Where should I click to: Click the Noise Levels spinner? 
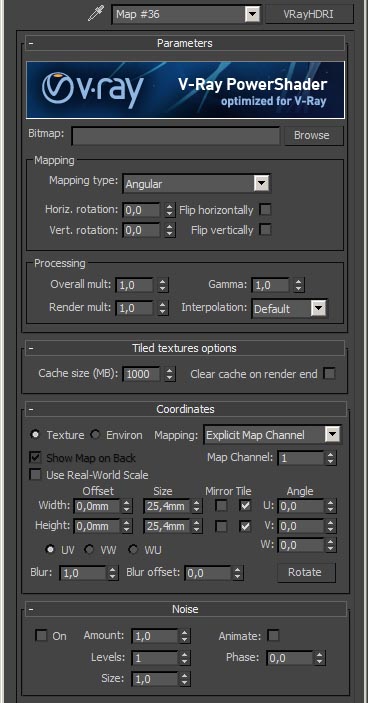point(184,658)
